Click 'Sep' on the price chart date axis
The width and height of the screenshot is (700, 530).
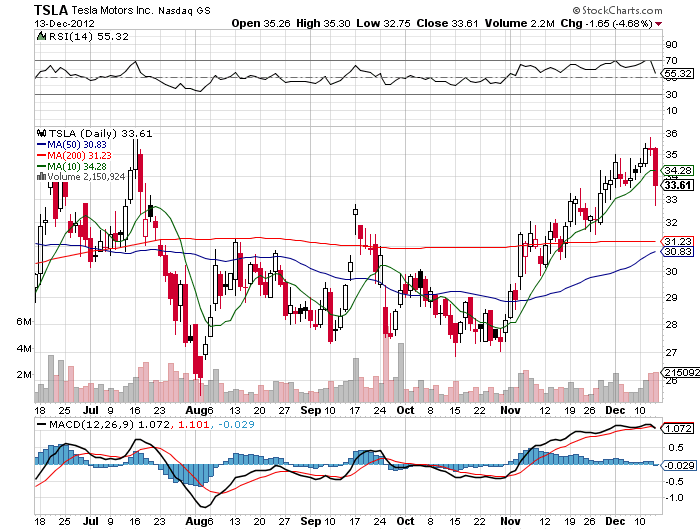pos(311,410)
